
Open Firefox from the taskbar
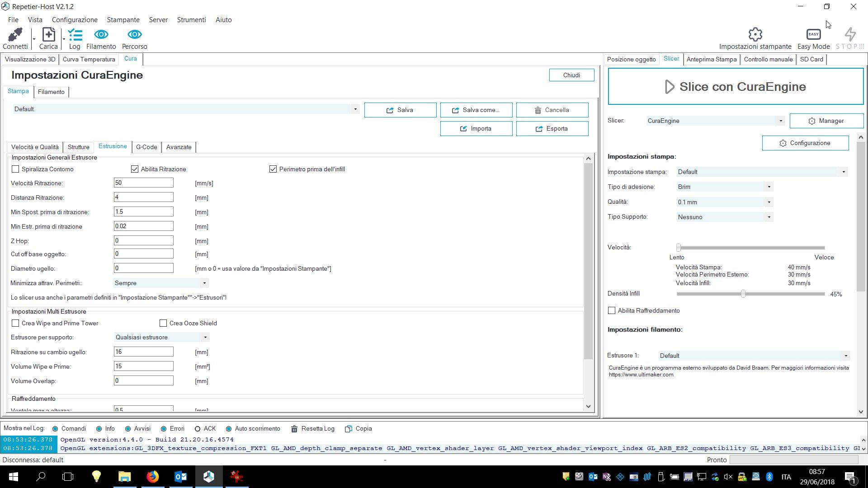tap(153, 477)
